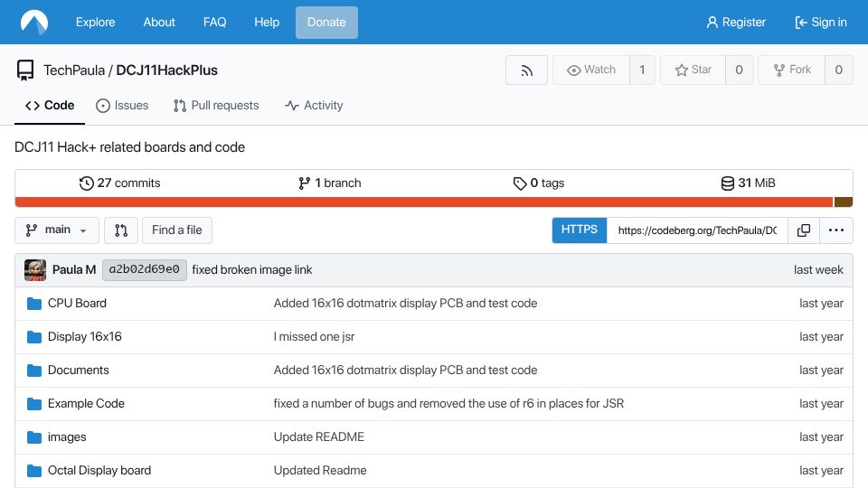Open the Help menu item
This screenshot has width=868, height=488.
coord(266,22)
